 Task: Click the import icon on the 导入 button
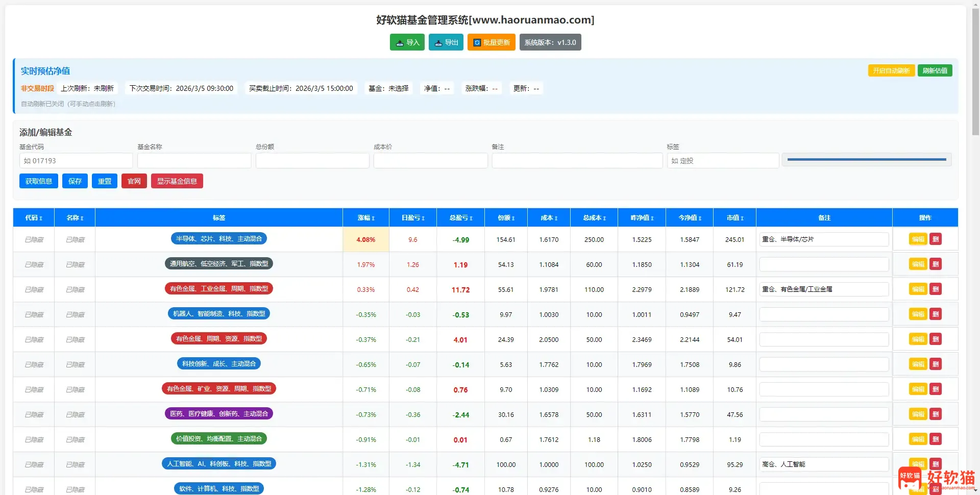399,42
